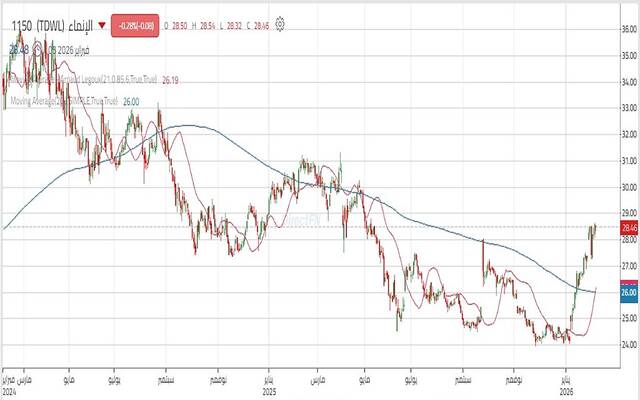This screenshot has height=400, width=640.
Task: Click the 26.19 Arnaud Legoux indicator value
Action: [171, 79]
